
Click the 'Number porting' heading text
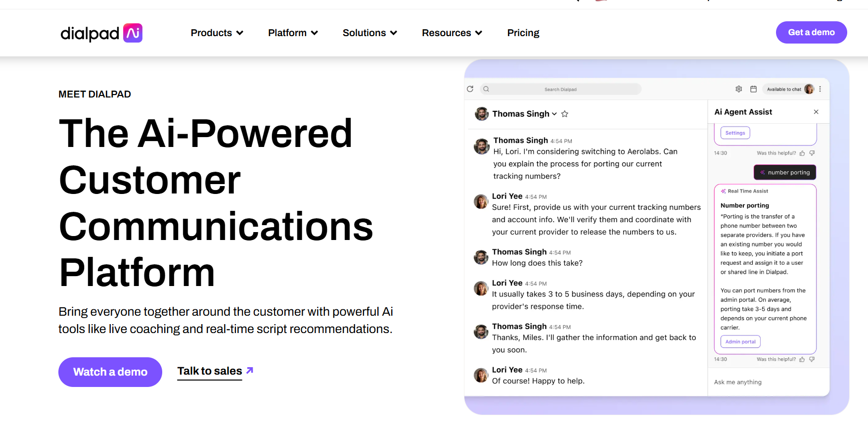click(745, 205)
